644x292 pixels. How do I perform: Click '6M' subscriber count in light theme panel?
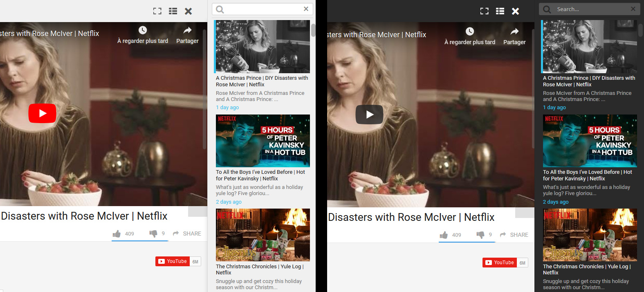pyautogui.click(x=195, y=261)
